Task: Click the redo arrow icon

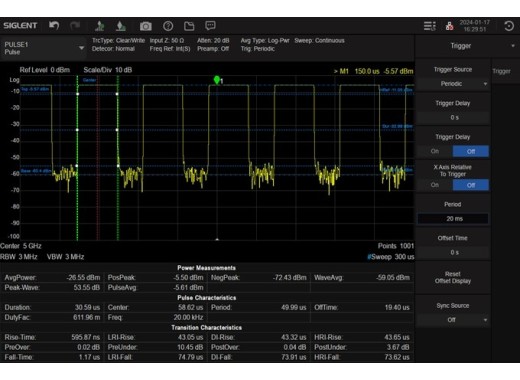Action: coord(75,26)
